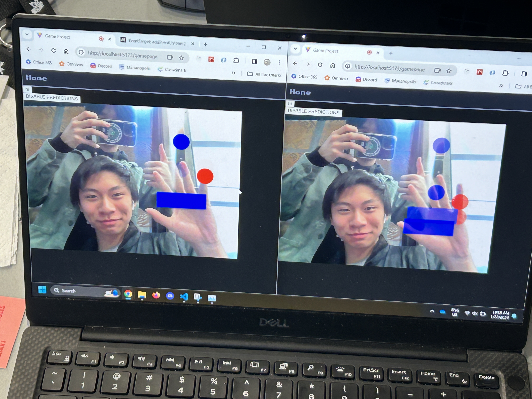
Task: Open extensions puzzle icon in left browser
Action: [236, 61]
